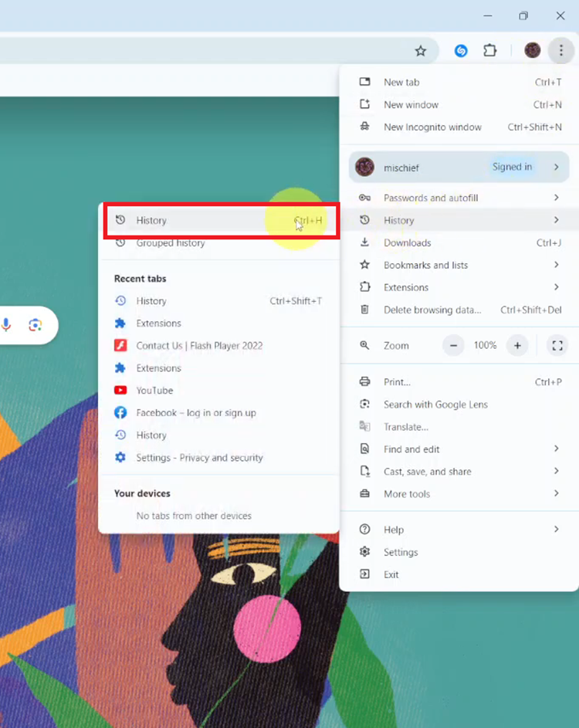The height and width of the screenshot is (728, 579).
Task: Choose Translate from the menu
Action: (459, 427)
